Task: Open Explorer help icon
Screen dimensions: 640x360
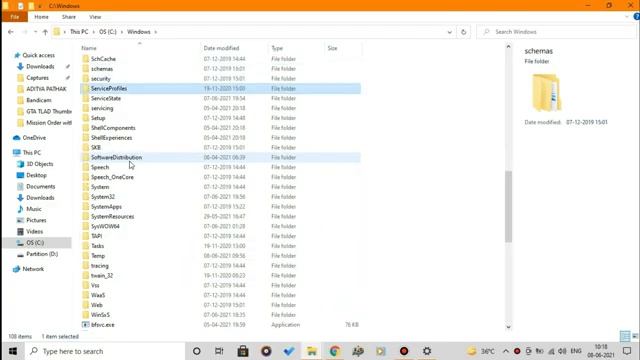Action: (x=636, y=17)
